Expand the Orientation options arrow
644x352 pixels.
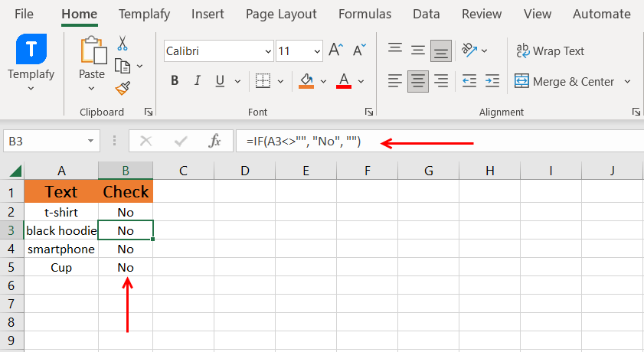[484, 51]
